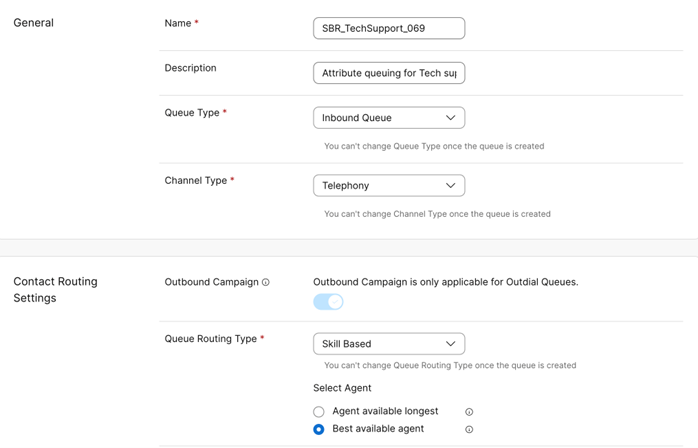Click the Queue Routing Type dropdown chevron
698x448 pixels.
(450, 344)
